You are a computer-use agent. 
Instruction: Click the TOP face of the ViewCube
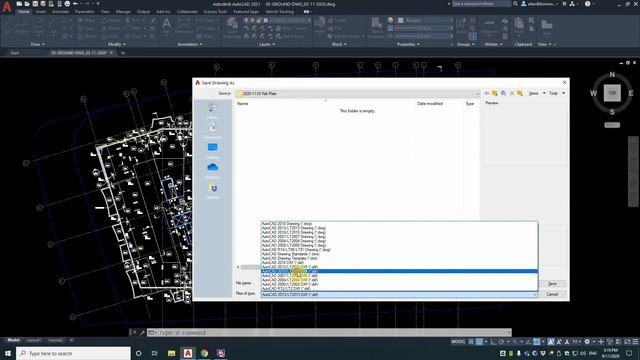tap(612, 93)
